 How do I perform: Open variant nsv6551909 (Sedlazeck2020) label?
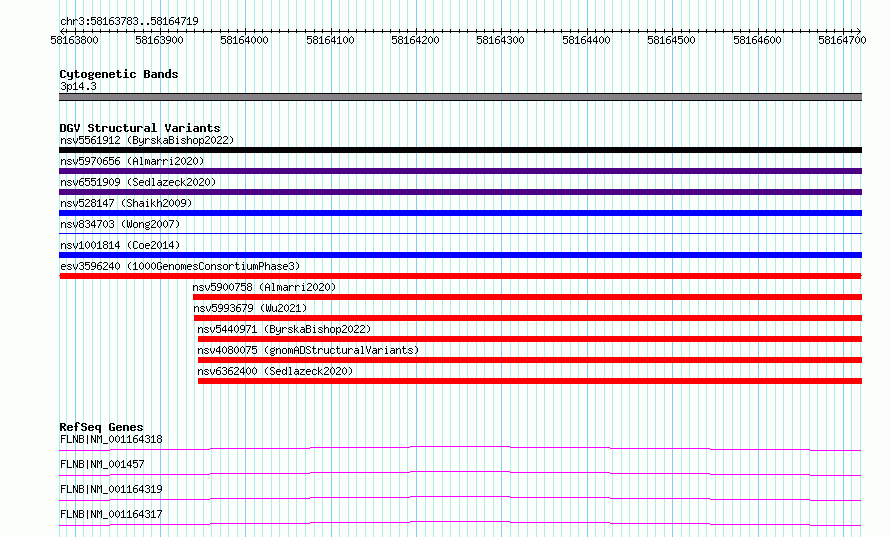coord(138,182)
